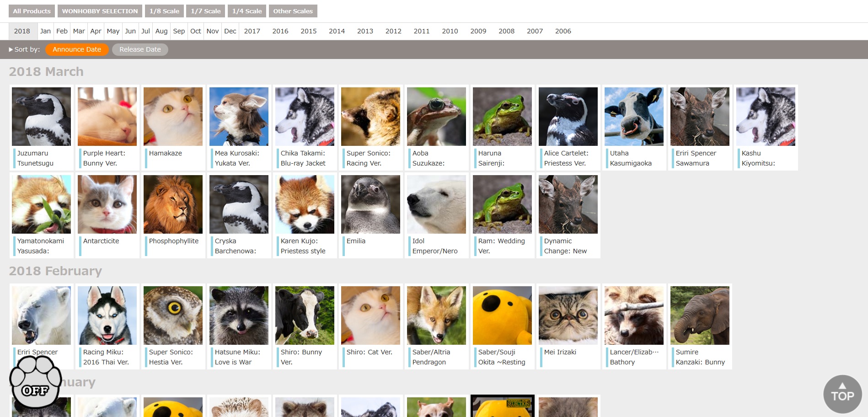Open Cryska Barchenowa penguin thumbnail
The width and height of the screenshot is (868, 417).
[x=239, y=204]
